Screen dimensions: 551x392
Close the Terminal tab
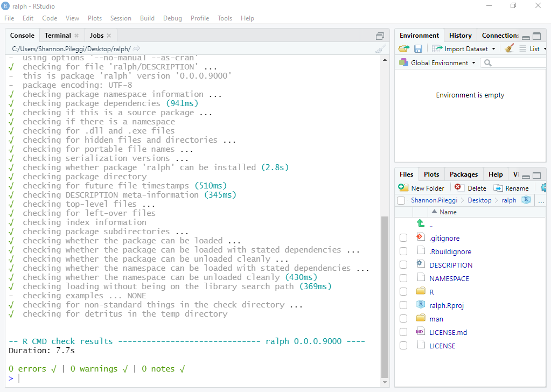[76, 36]
